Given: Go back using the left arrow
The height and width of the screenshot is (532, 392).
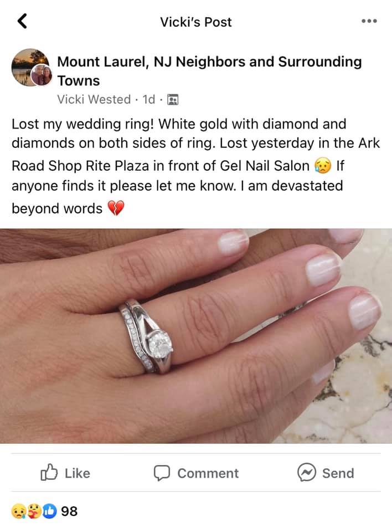Looking at the screenshot, I should click(22, 21).
